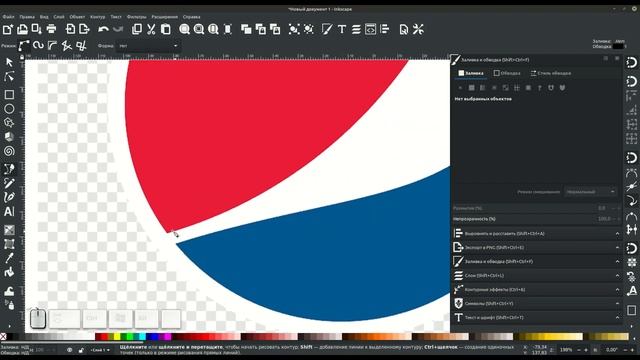Select the paint bucket tool
This screenshot has width=640, height=360.
(9, 272)
